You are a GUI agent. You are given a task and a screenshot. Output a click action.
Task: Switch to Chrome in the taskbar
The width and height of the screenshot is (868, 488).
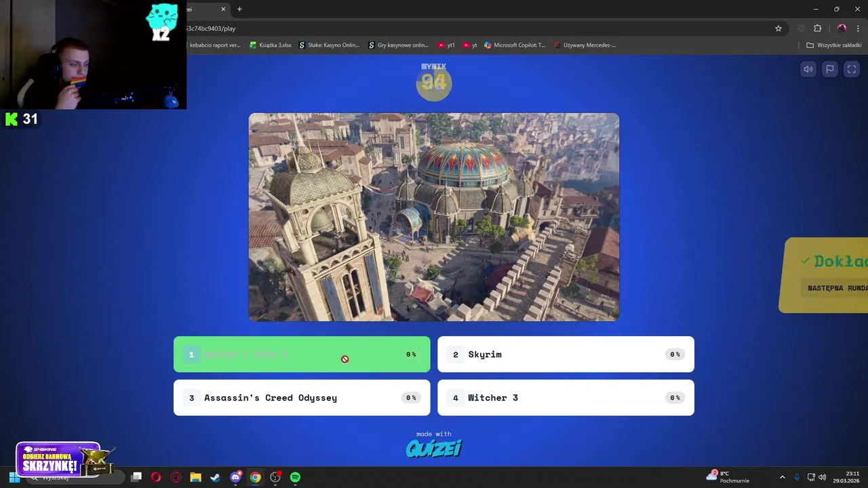pos(255,477)
